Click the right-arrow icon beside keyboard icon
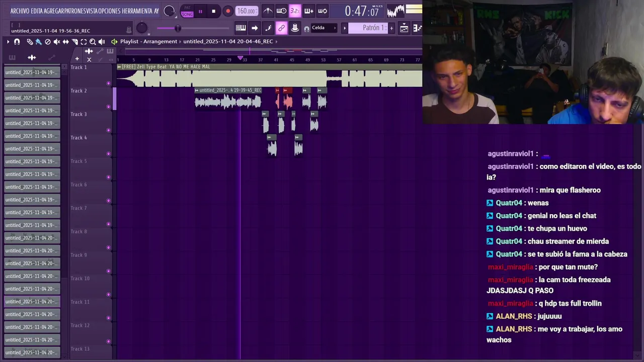The height and width of the screenshot is (362, 644). (x=255, y=28)
